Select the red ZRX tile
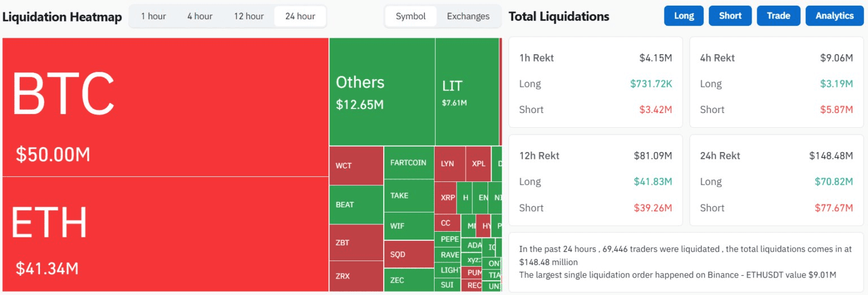This screenshot has height=295, width=868. [x=356, y=276]
